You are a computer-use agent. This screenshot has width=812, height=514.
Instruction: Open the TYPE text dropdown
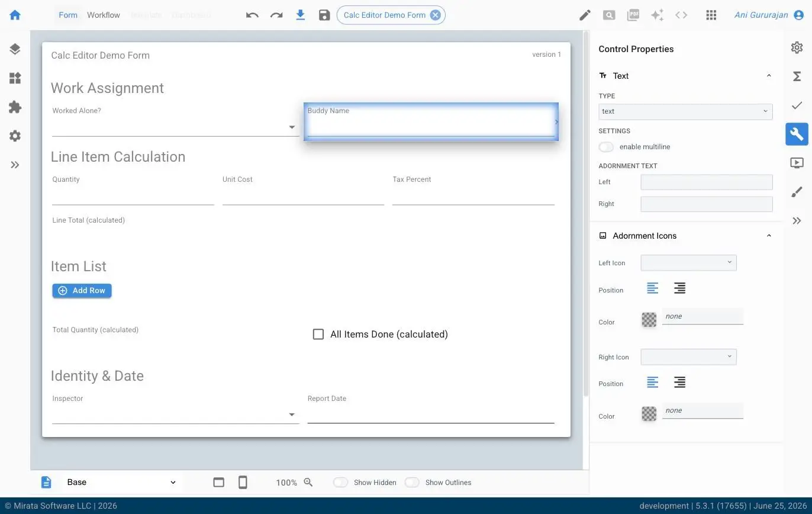685,111
